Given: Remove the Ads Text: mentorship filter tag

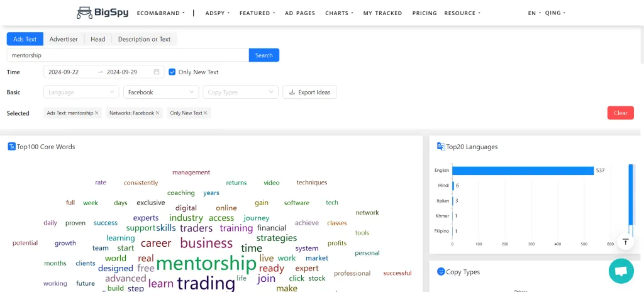Looking at the screenshot, I should pyautogui.click(x=97, y=113).
